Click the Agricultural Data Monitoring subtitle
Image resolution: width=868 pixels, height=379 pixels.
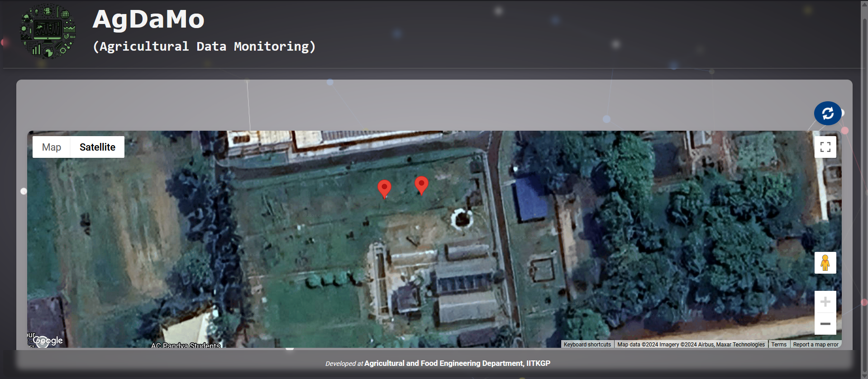coord(204,47)
